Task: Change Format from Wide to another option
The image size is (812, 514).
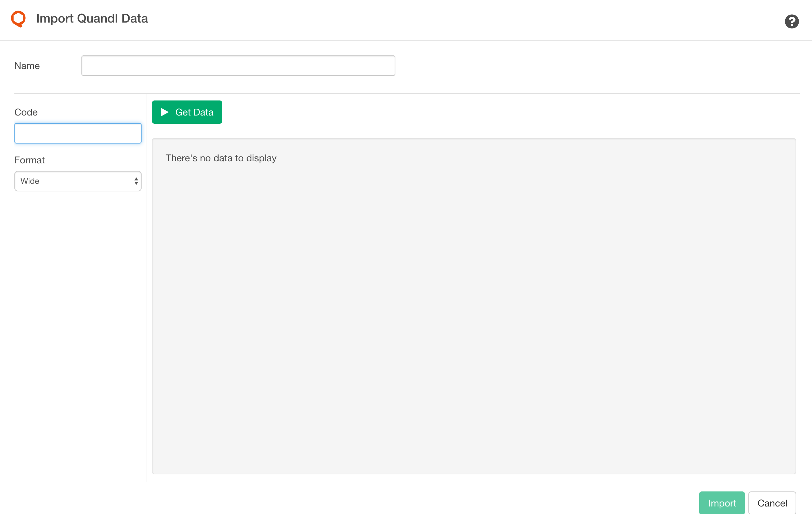Action: click(78, 181)
